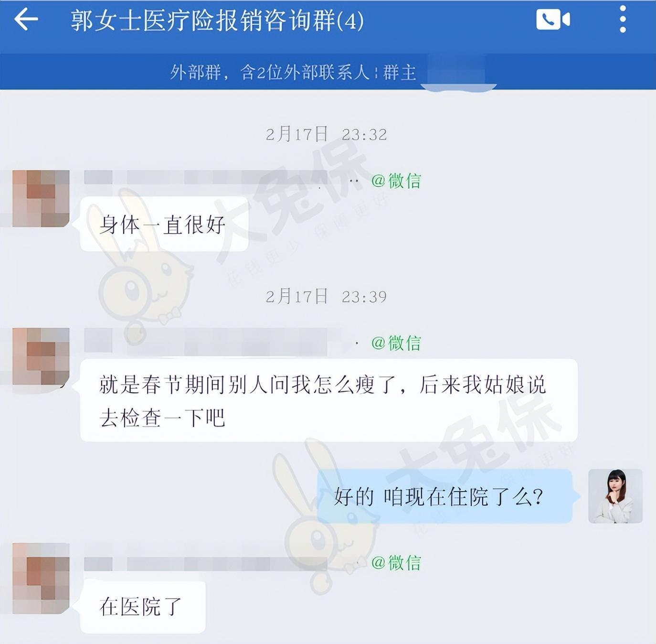Tap the blurred group owner name after 群主
This screenshot has height=644, width=656.
click(x=457, y=72)
